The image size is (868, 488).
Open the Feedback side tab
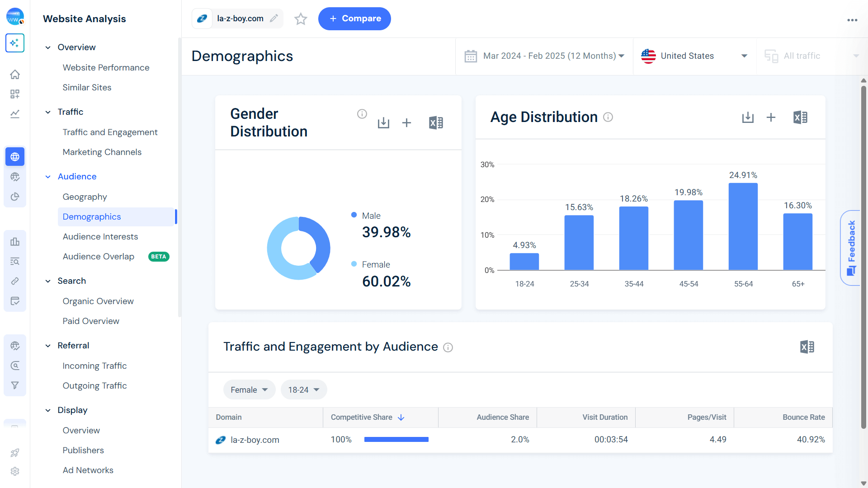pyautogui.click(x=851, y=248)
